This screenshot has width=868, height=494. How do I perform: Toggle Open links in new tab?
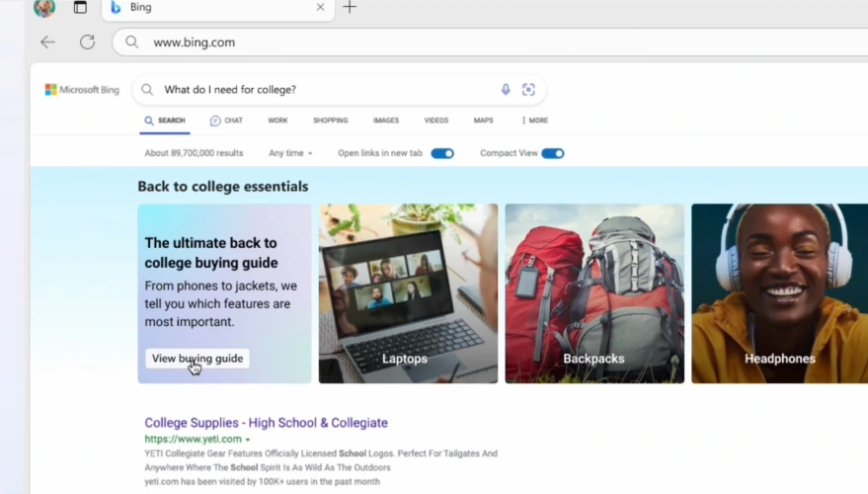click(441, 153)
